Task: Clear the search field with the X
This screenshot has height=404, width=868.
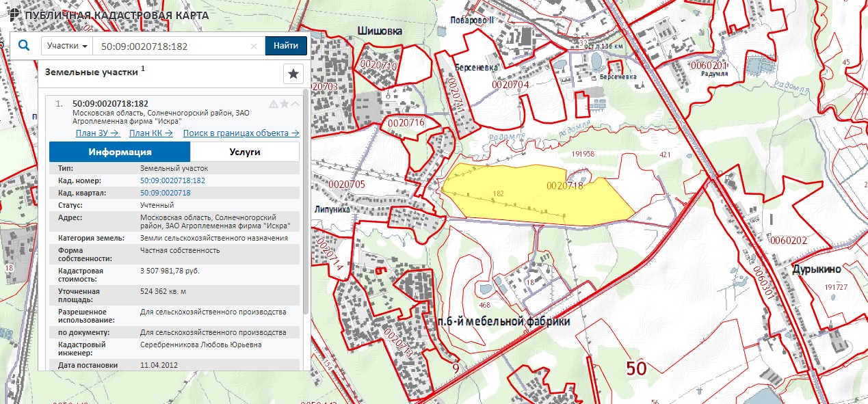Action: click(x=254, y=46)
